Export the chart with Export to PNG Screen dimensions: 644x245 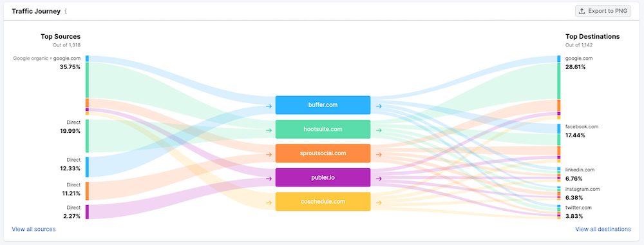[603, 11]
